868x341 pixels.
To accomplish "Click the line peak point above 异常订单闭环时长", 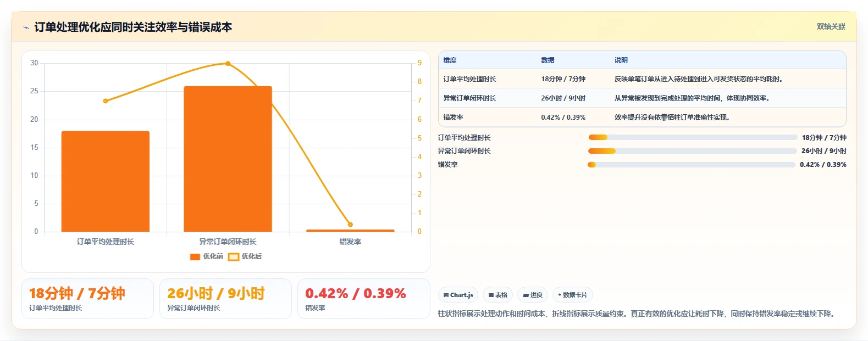I will click(228, 64).
